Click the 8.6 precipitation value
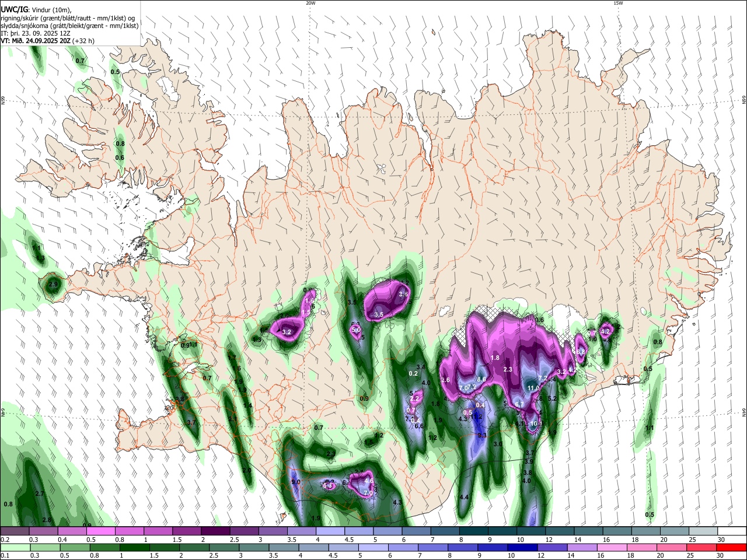The height and width of the screenshot is (560, 747). click(481, 379)
